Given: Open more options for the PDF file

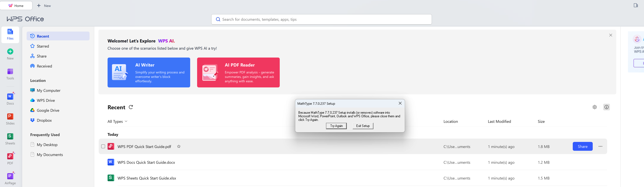Looking at the screenshot, I should pos(600,146).
